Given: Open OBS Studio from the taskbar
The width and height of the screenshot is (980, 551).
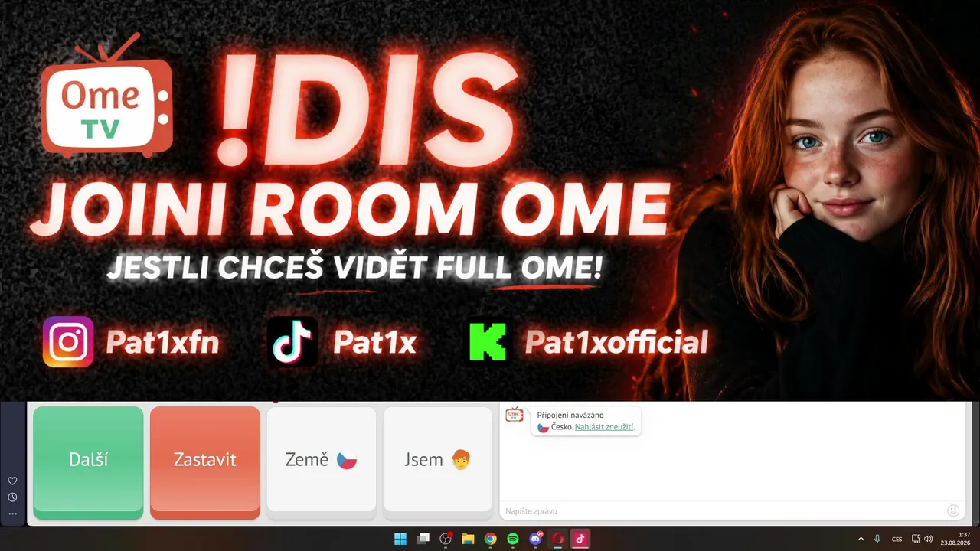Looking at the screenshot, I should (x=446, y=539).
